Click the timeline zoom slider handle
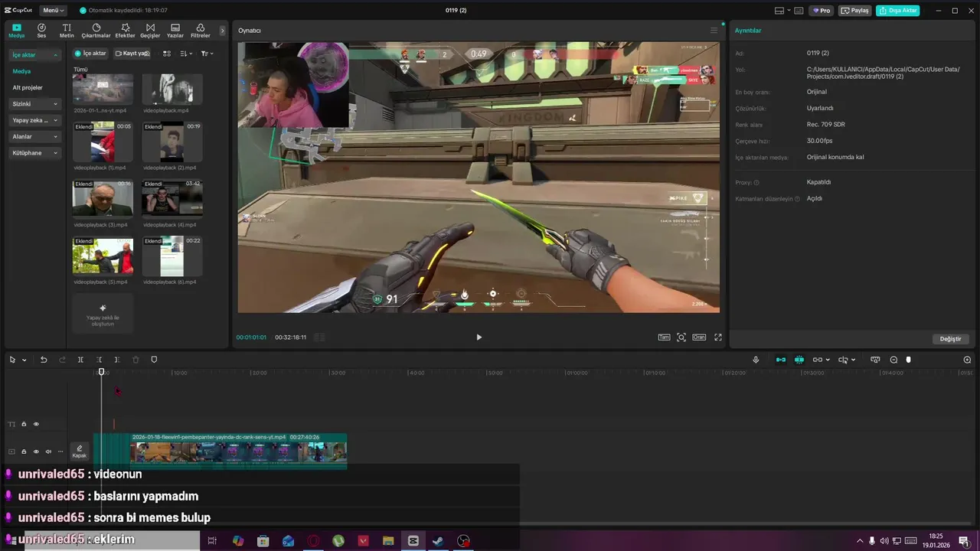Screen dimensions: 980x551 pyautogui.click(x=909, y=360)
